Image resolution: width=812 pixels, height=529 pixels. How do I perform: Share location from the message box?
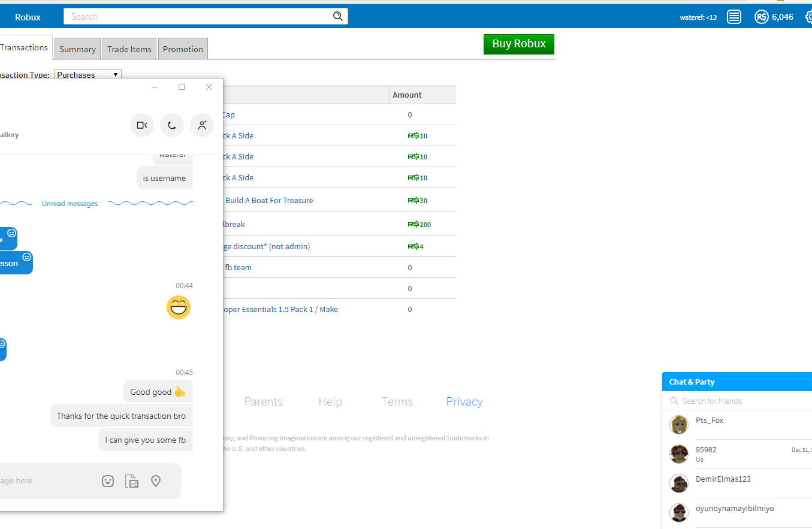click(x=156, y=481)
